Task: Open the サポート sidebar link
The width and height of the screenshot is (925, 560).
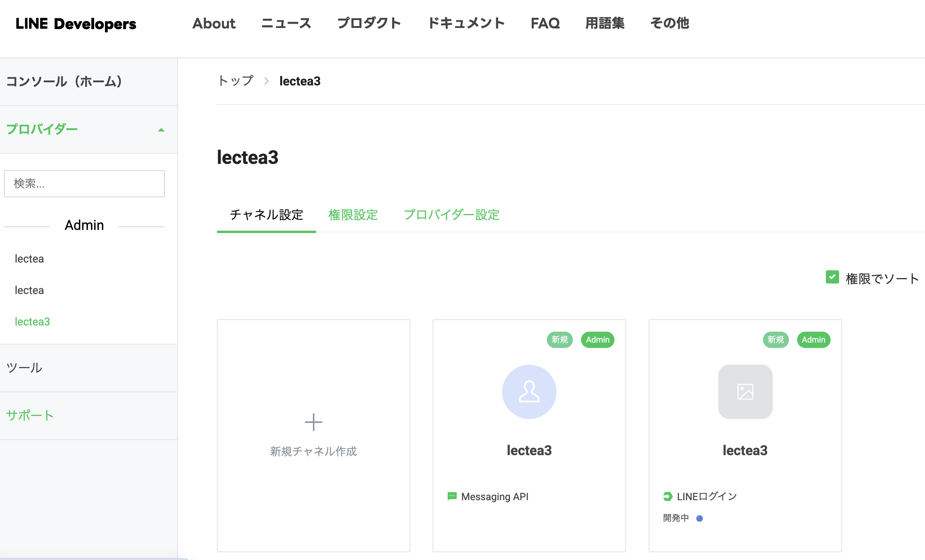Action: (x=30, y=415)
